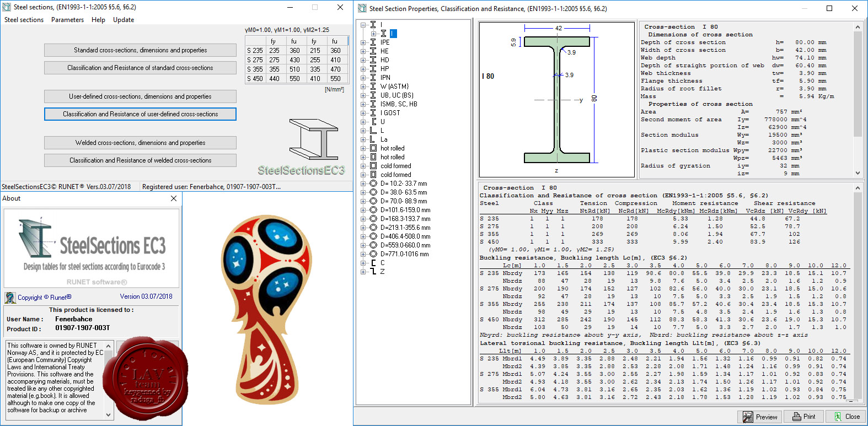Select the D=559.0-660.0 mm tree label
Viewport: 868px width, 426px height.
(x=405, y=245)
